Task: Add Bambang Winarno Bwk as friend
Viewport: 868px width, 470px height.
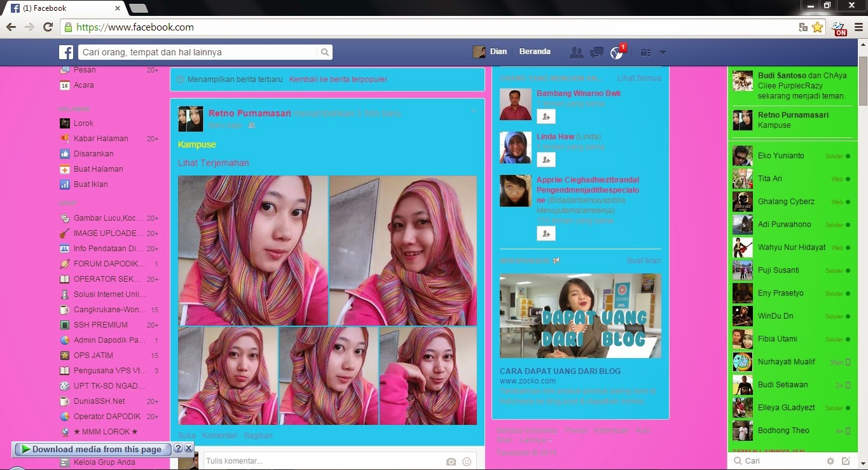Action: click(x=546, y=116)
